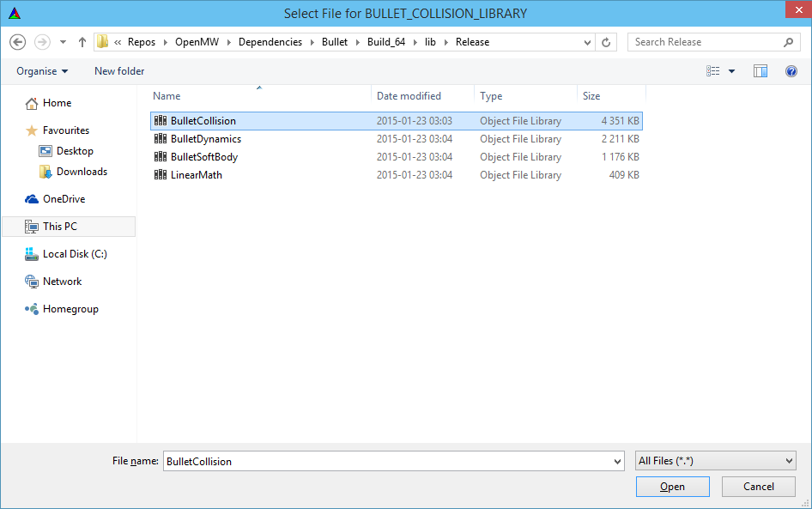Screen dimensions: 812x509
Task: Click the Up one level arrow
Action: [x=82, y=41]
